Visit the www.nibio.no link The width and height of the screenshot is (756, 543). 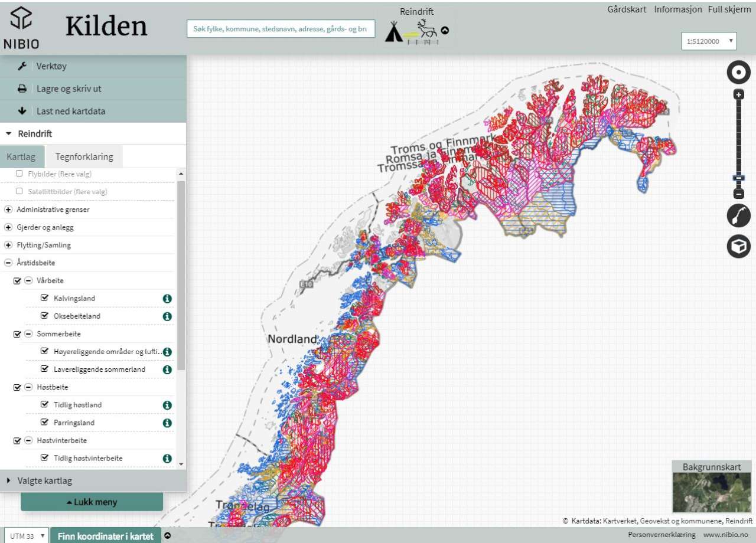point(727,534)
